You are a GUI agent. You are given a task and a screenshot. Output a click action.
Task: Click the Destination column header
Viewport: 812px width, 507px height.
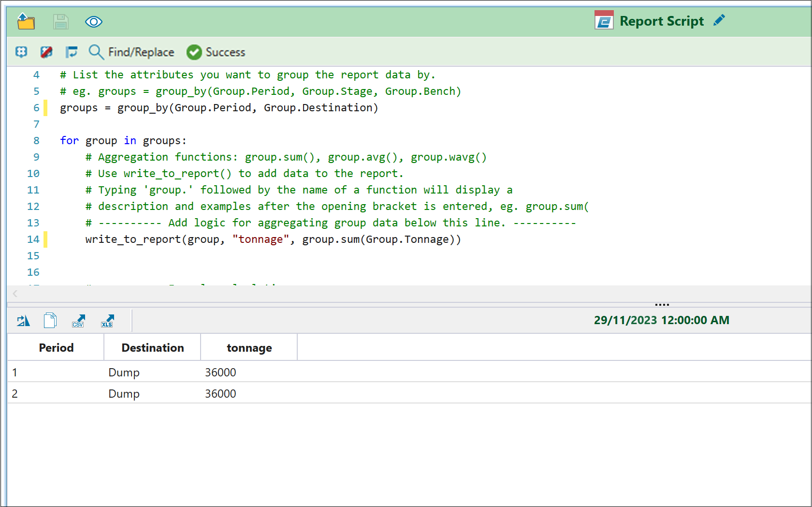[x=152, y=347]
